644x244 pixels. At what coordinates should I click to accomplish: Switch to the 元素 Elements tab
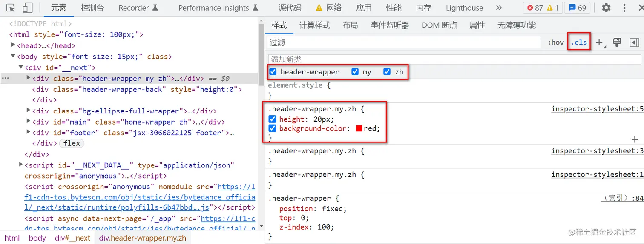pos(58,8)
